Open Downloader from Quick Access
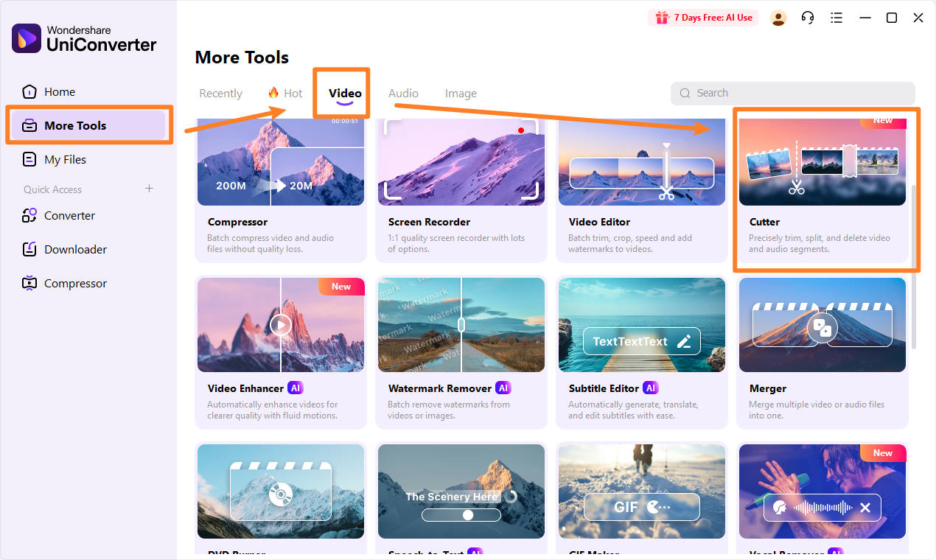 point(88,249)
